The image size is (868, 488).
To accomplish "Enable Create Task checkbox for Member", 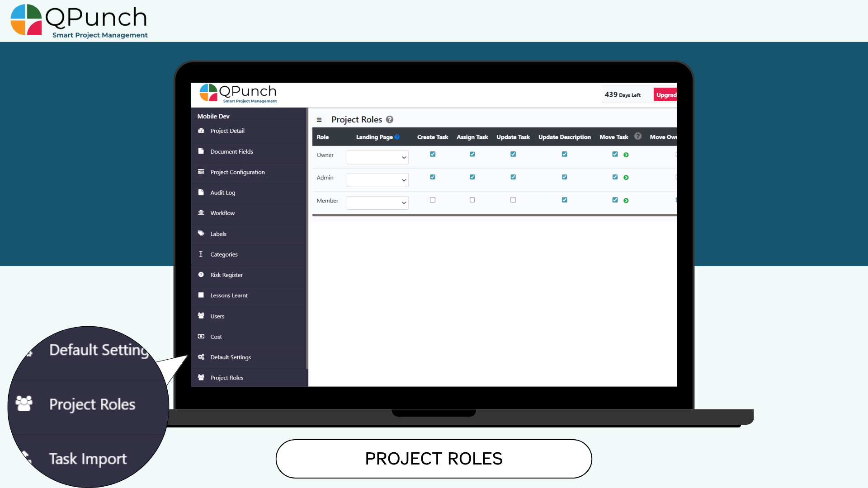I will click(433, 200).
